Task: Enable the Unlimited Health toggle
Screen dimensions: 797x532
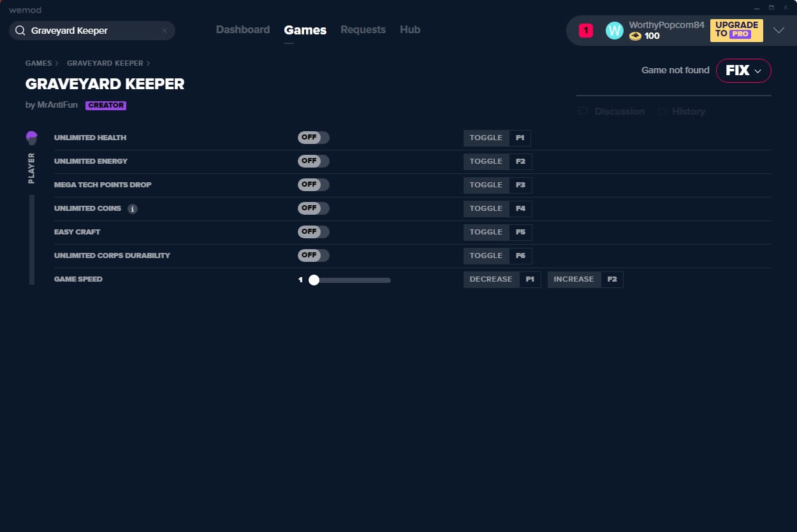Action: [x=313, y=138]
